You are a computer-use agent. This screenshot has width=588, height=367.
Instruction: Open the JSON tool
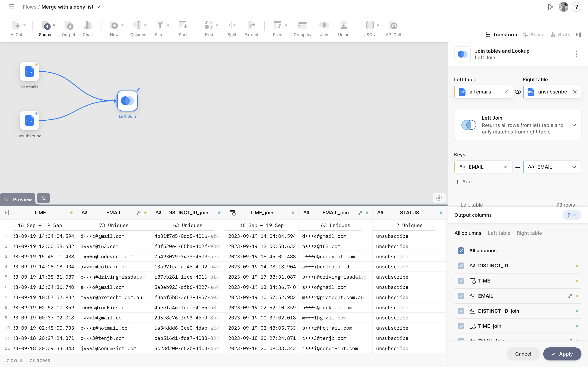click(370, 25)
